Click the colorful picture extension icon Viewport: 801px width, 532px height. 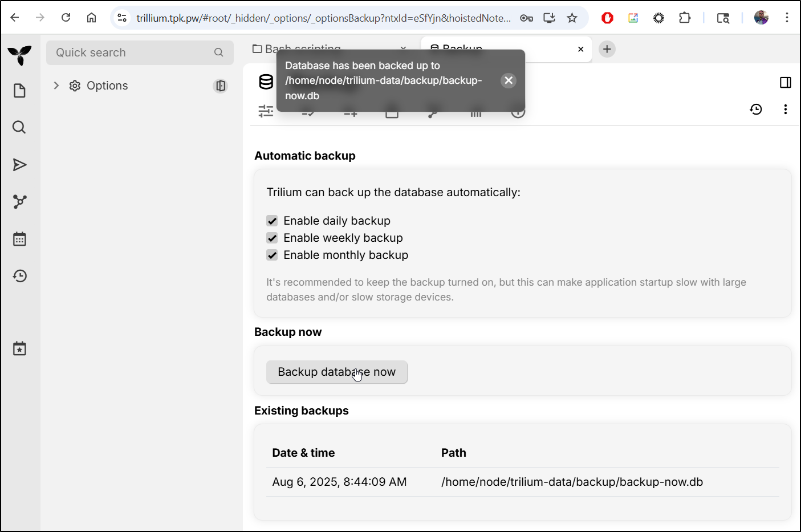(633, 18)
